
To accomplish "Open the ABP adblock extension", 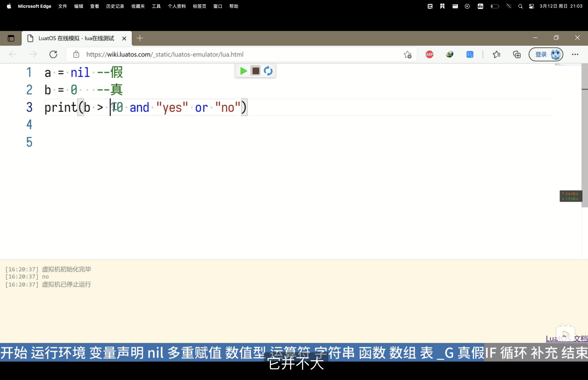I will [429, 54].
